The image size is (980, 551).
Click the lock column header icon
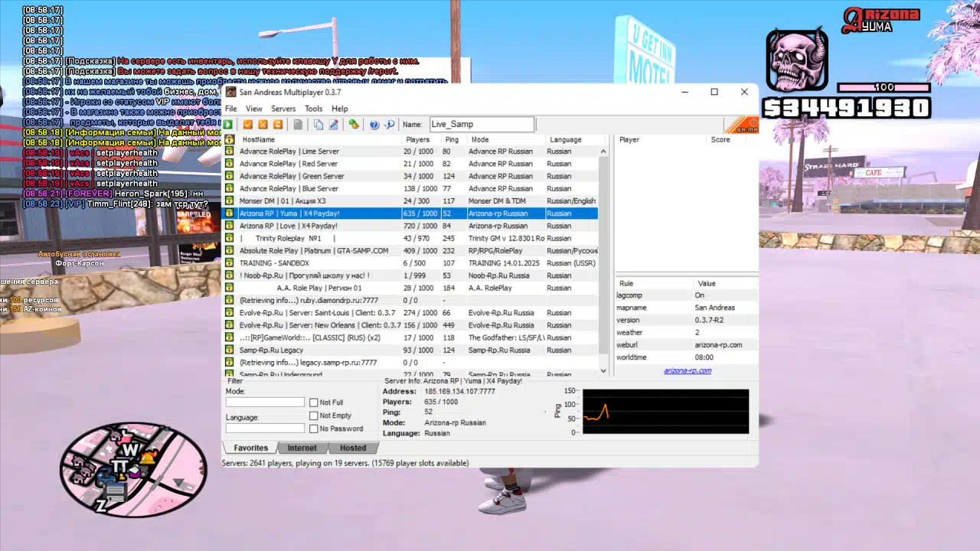tap(229, 140)
